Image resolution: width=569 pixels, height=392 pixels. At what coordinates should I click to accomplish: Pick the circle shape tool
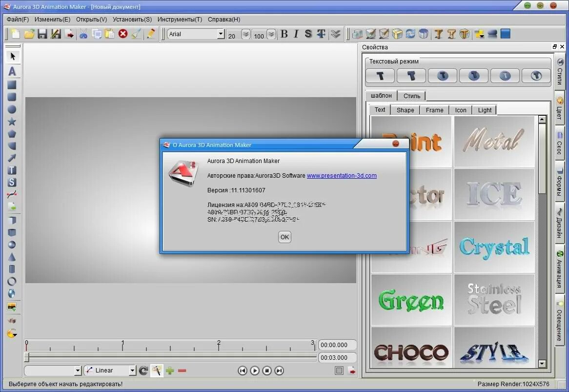[x=12, y=109]
